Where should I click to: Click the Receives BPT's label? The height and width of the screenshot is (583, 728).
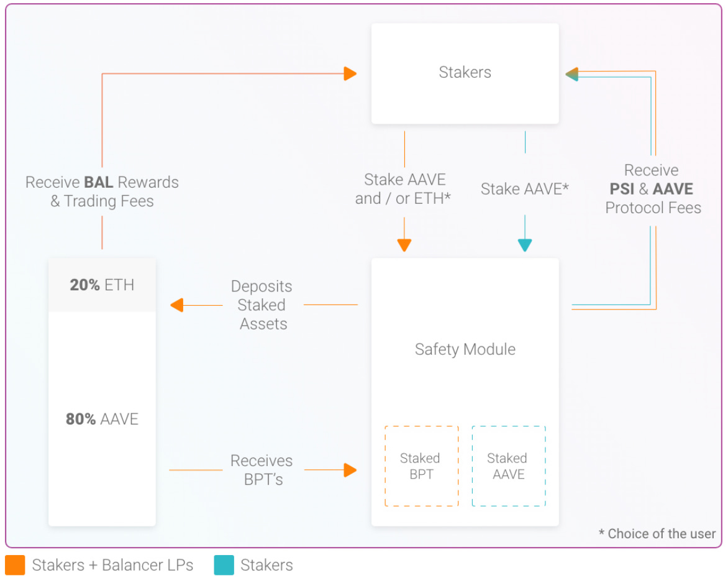tap(262, 470)
